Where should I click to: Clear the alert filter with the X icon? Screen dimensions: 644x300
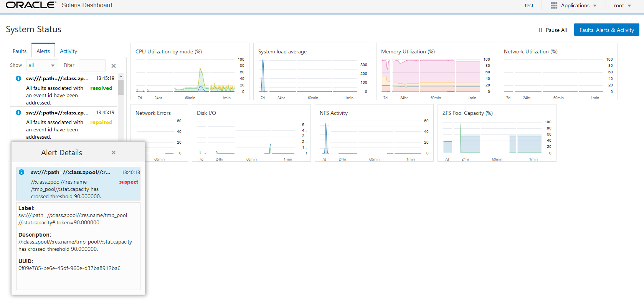point(114,66)
